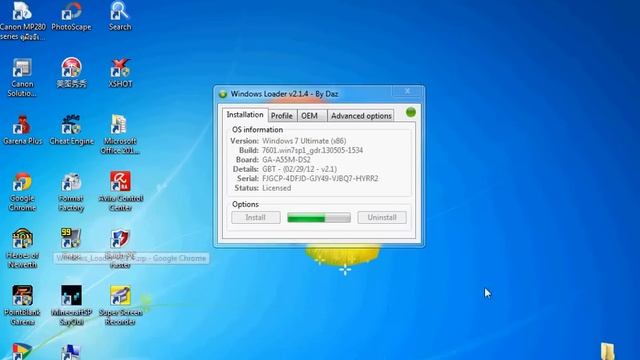This screenshot has height=360, width=640.
Task: Select the yellow 99 badge desktop icon
Action: 71,238
